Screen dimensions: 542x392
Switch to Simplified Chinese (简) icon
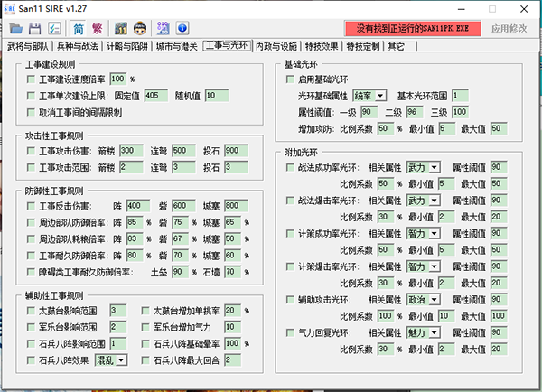[79, 28]
